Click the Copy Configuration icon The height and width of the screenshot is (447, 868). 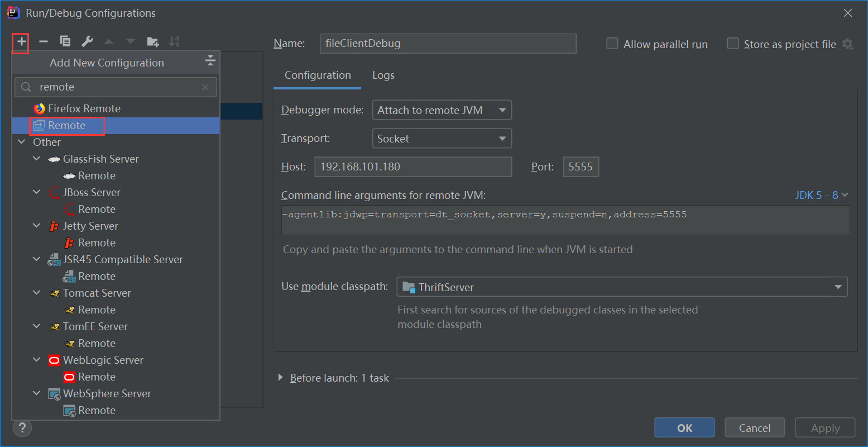pyautogui.click(x=65, y=42)
